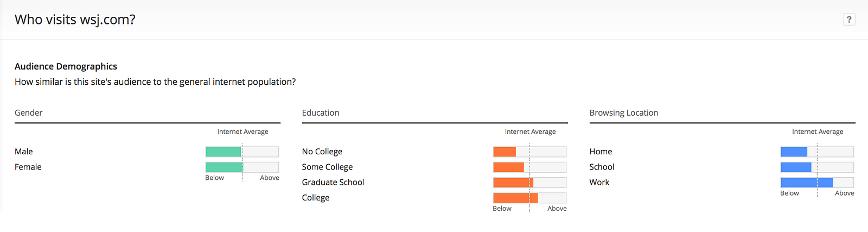Click the Browsing Location section header
This screenshot has height=232, width=868.
(x=623, y=112)
